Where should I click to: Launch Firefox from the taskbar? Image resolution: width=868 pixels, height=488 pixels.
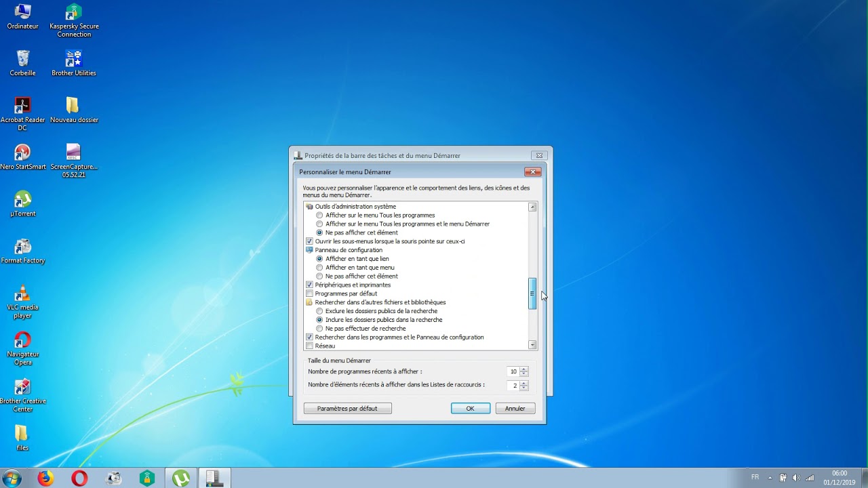coord(45,478)
